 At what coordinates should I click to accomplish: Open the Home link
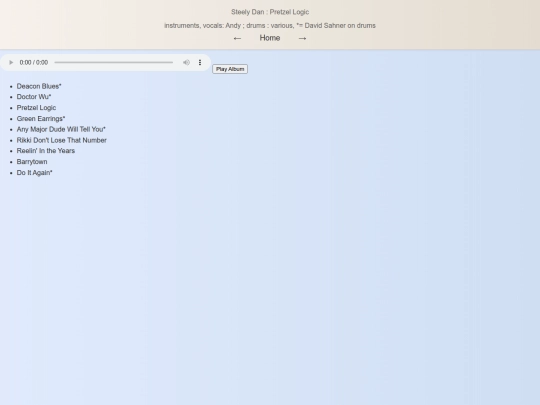pos(270,38)
